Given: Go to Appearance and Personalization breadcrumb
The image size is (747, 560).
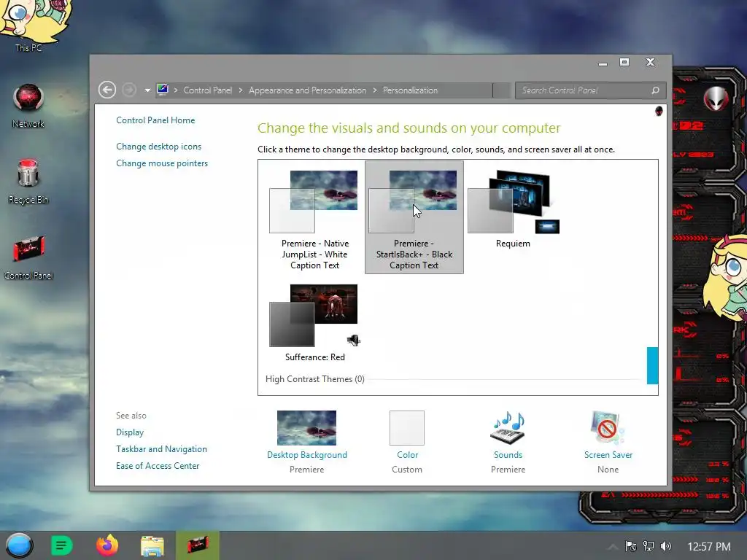Looking at the screenshot, I should tap(307, 90).
